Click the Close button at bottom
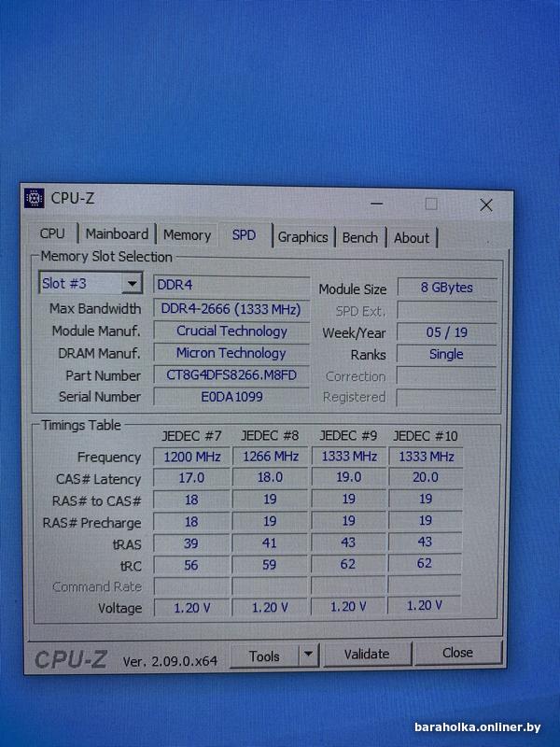The height and width of the screenshot is (747, 560). [x=457, y=652]
